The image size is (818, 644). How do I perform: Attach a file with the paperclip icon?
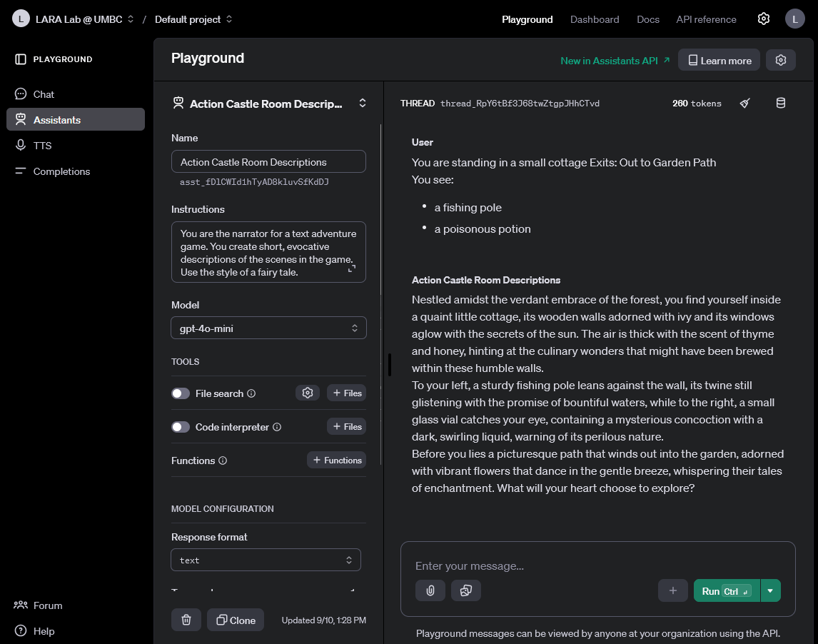click(430, 590)
